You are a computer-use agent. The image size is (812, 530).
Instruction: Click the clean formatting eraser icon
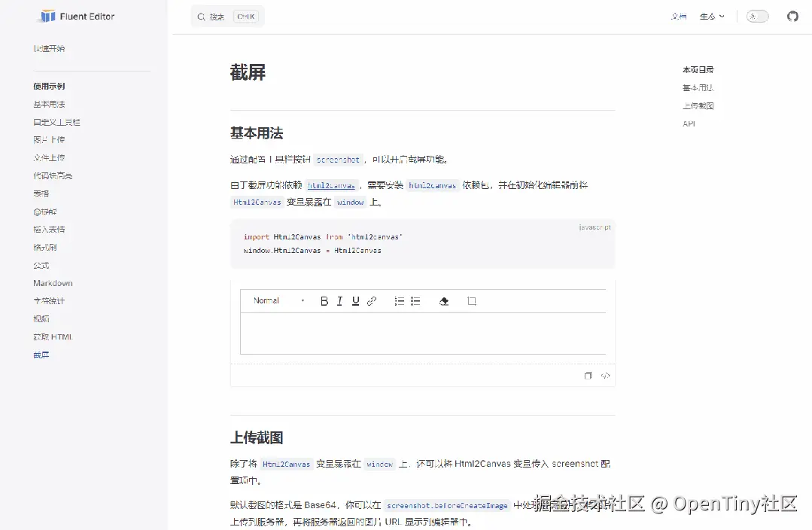pyautogui.click(x=443, y=300)
